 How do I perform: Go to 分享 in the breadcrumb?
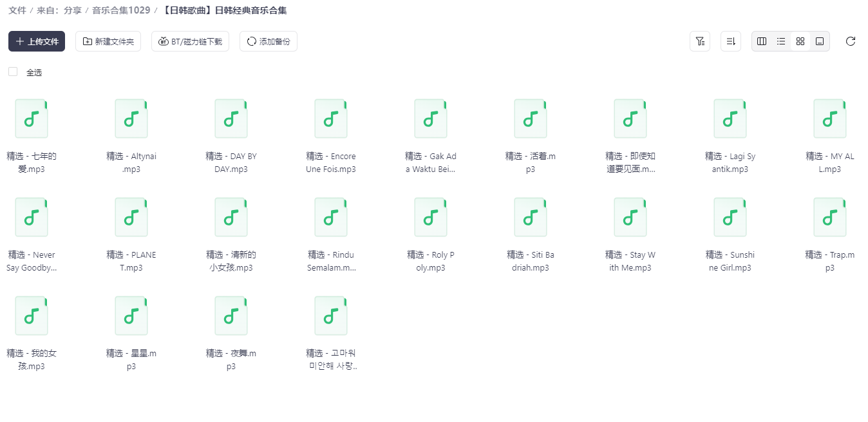72,10
